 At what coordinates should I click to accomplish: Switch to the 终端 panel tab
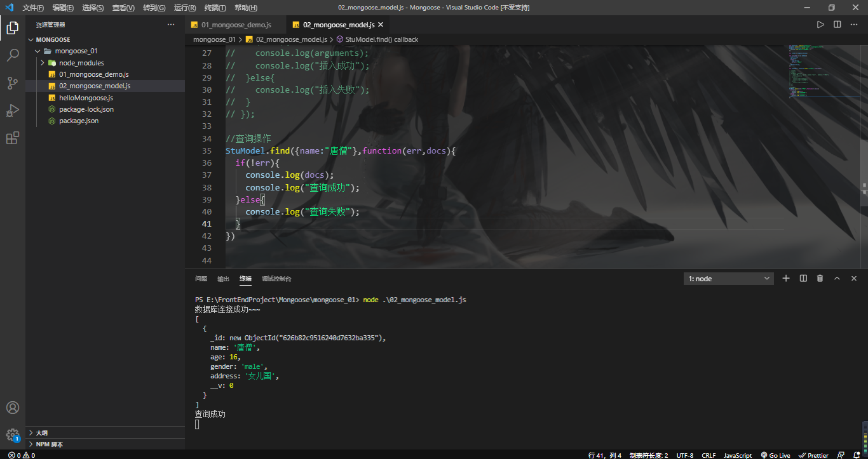(x=245, y=279)
